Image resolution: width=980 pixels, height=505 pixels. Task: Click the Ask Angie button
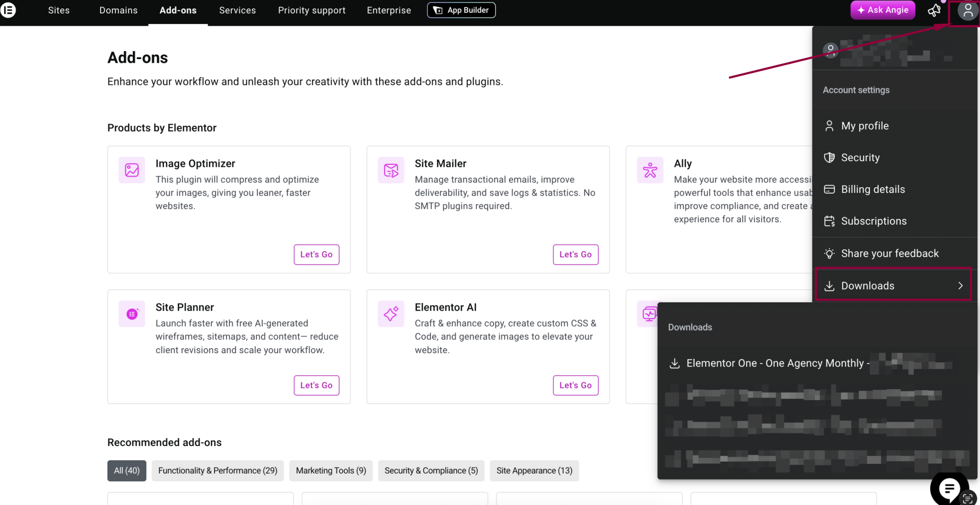pos(883,10)
